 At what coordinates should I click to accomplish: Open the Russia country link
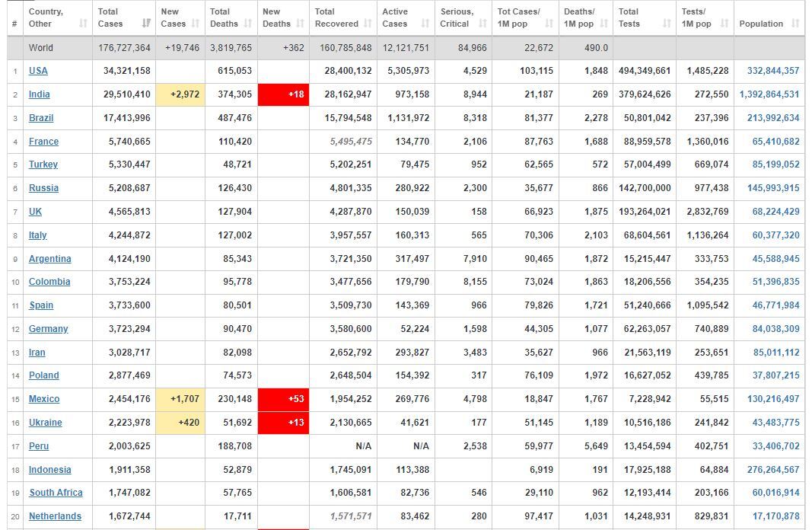[x=44, y=188]
